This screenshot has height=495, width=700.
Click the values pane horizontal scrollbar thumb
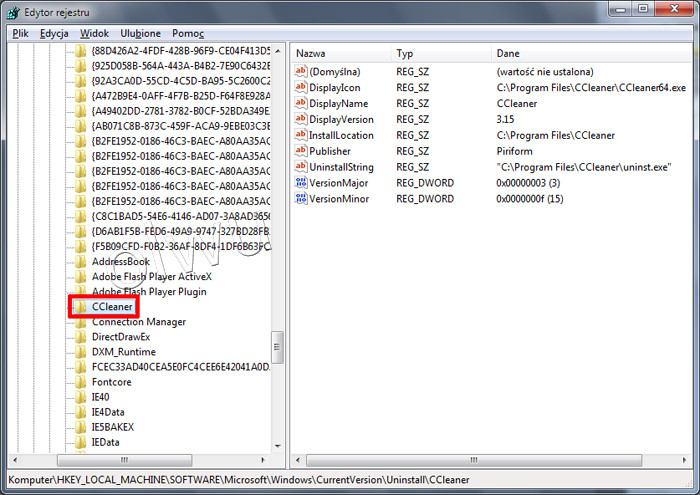pos(474,460)
